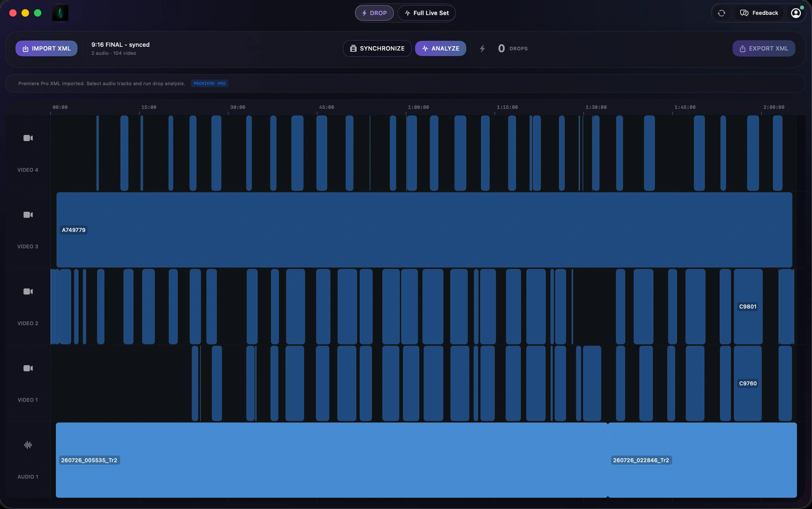This screenshot has height=509, width=812.
Task: Click the Synchronize button
Action: pyautogui.click(x=377, y=48)
